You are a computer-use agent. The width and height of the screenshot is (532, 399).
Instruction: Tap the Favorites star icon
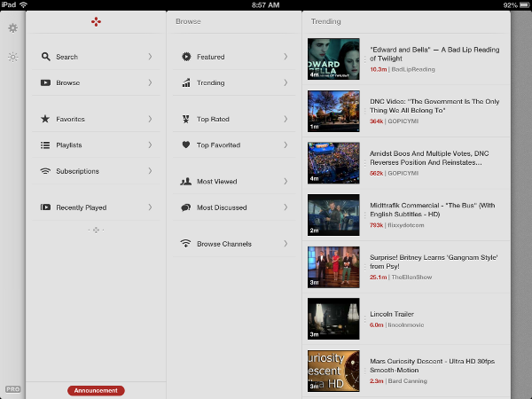(x=45, y=119)
